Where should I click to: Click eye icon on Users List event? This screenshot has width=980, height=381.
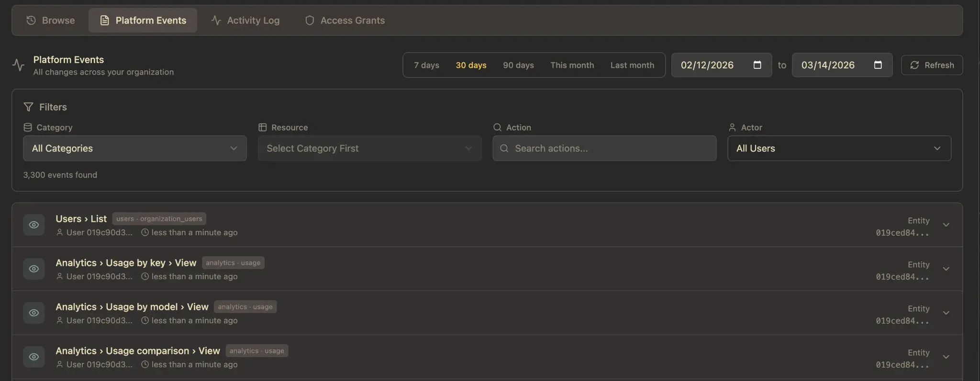click(x=33, y=225)
